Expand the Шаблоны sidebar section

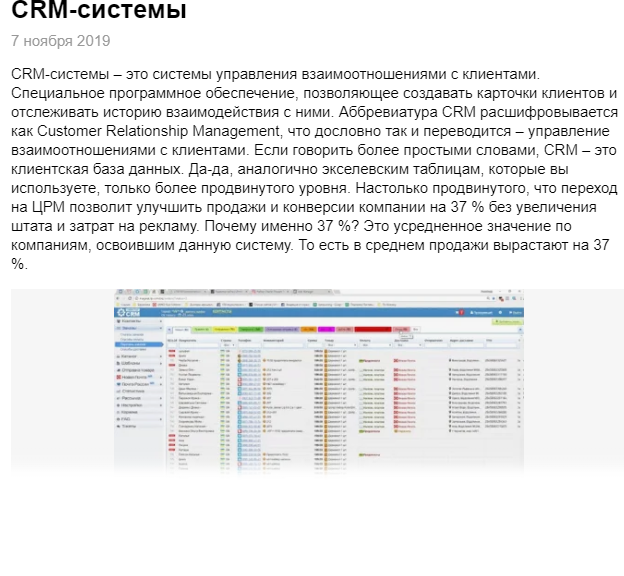click(x=132, y=365)
